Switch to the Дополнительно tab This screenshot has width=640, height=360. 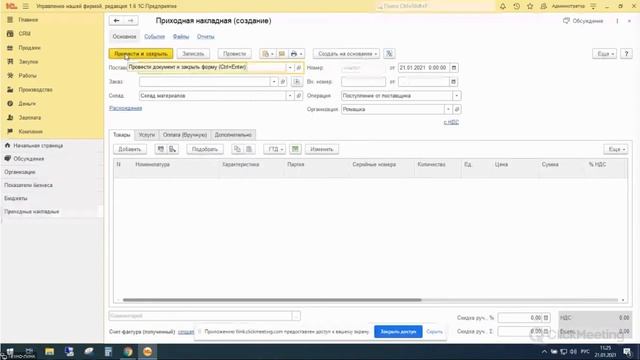(233, 135)
